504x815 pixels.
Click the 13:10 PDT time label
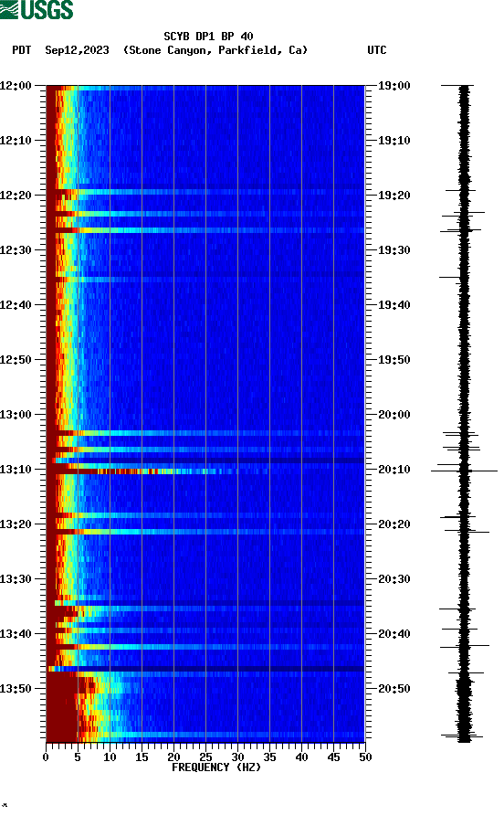tap(16, 470)
